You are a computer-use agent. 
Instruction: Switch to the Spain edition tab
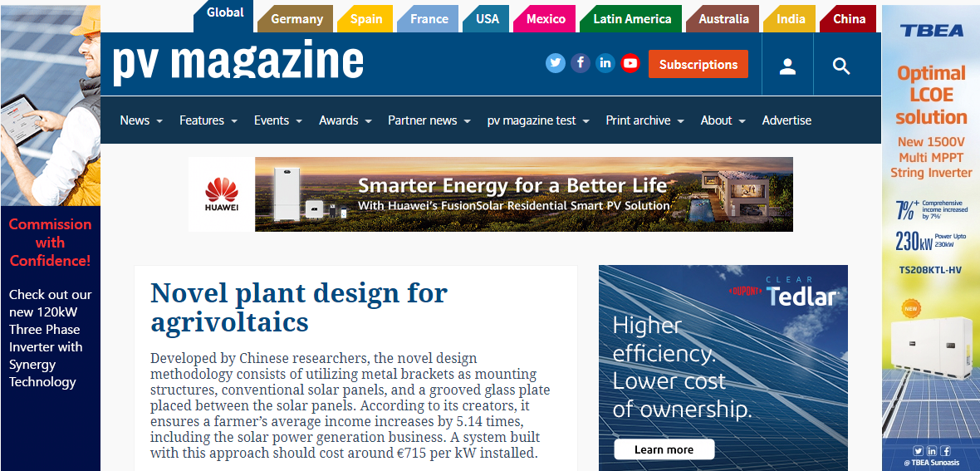[x=366, y=19]
